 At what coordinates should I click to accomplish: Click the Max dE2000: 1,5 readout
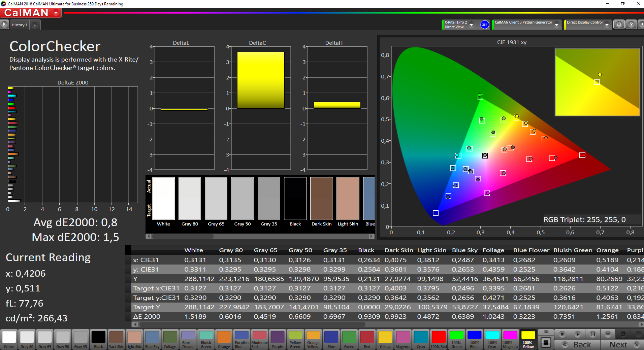pos(75,237)
